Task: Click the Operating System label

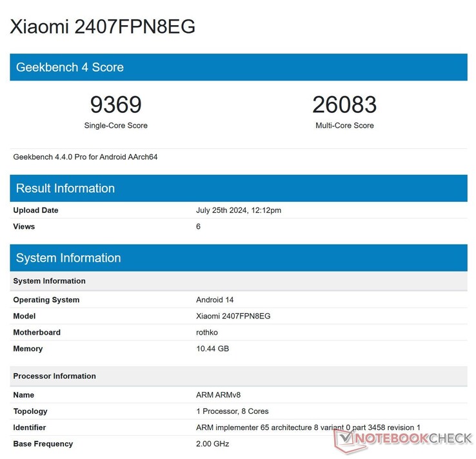Action: pyautogui.click(x=46, y=300)
